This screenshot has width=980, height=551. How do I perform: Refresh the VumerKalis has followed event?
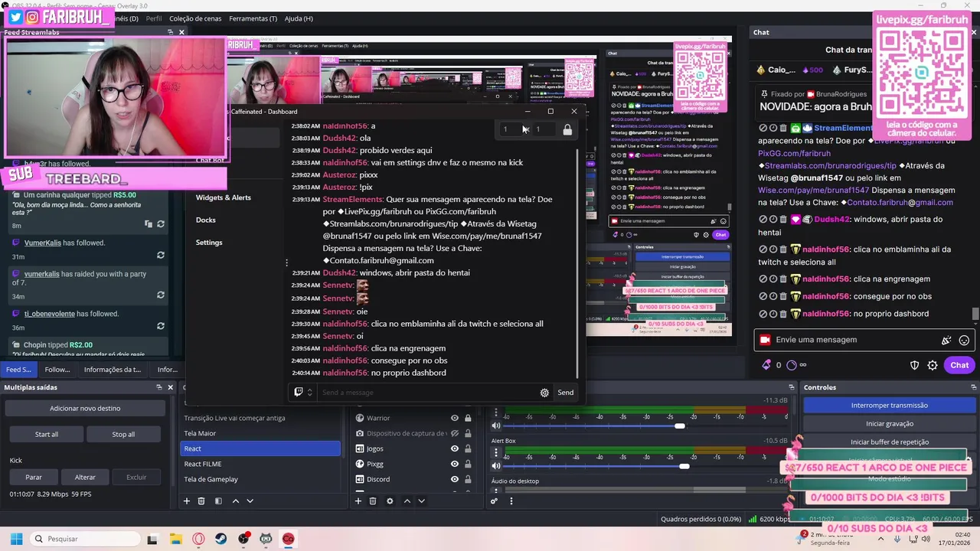point(161,255)
